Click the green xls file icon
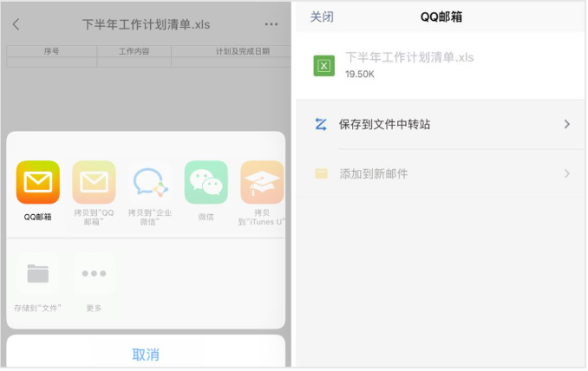The width and height of the screenshot is (588, 371). [x=324, y=66]
